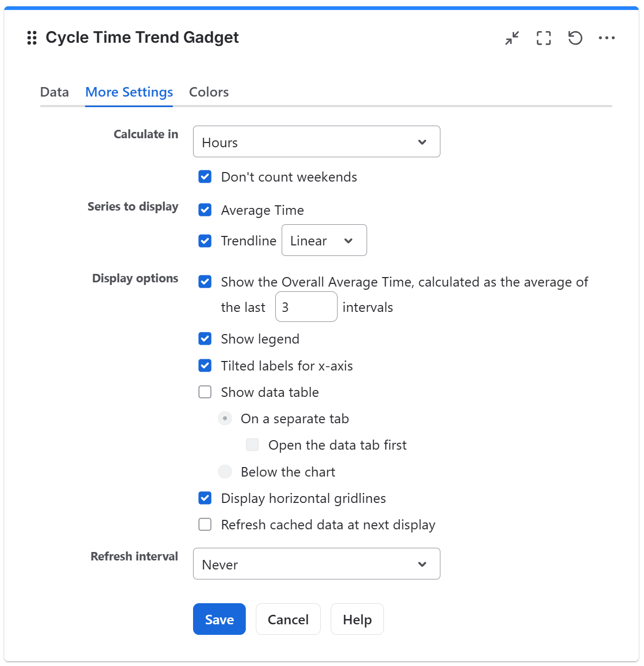
Task: Click the Save button
Action: pyautogui.click(x=219, y=619)
